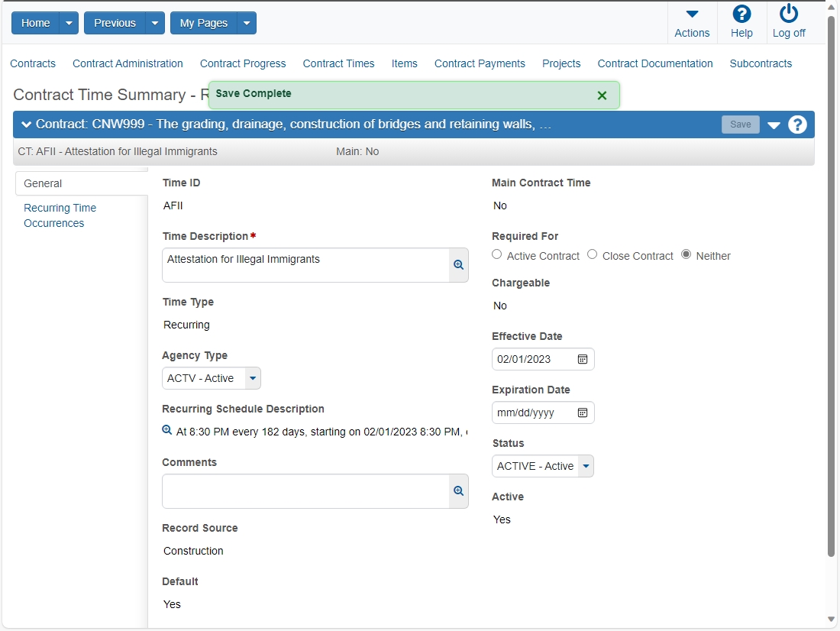Click the 'AFII' Time ID value

pyautogui.click(x=173, y=205)
